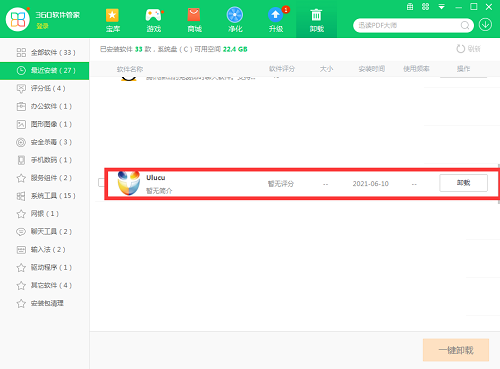The image size is (500, 369).
Task: Open the 商城 shopping bag icon
Action: pyautogui.click(x=194, y=15)
